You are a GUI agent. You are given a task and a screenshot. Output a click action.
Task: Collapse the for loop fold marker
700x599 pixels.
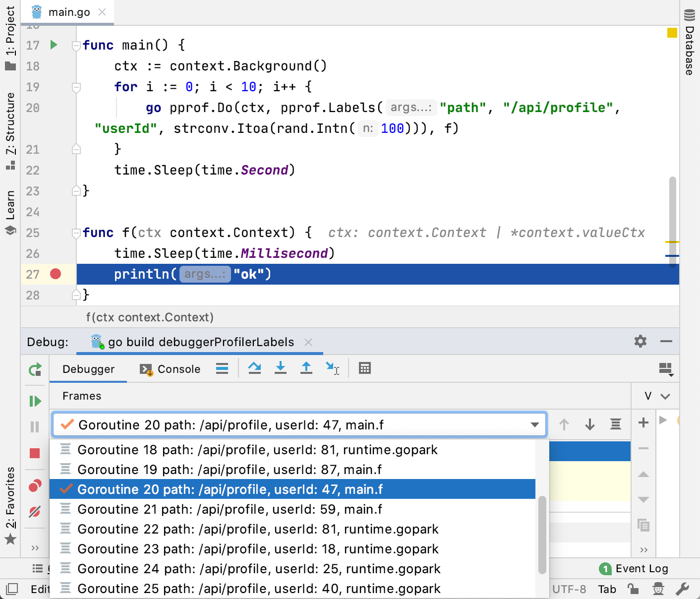click(76, 88)
